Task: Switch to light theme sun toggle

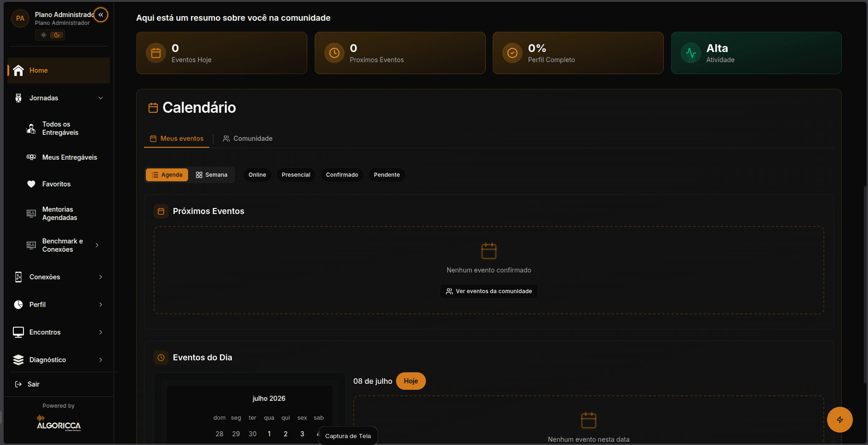Action: (44, 35)
